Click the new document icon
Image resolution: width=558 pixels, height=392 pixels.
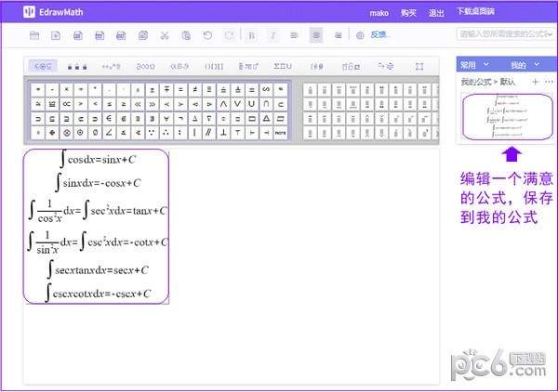(x=56, y=35)
